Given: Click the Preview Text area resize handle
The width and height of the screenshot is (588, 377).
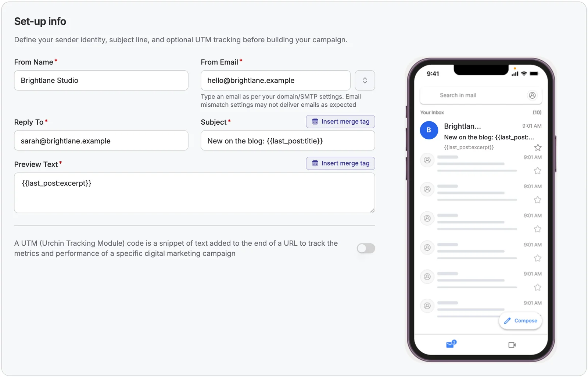Looking at the screenshot, I should tap(372, 210).
